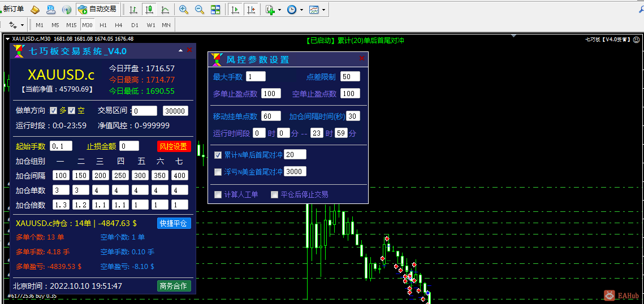This screenshot has height=304, width=644.
Task: Switch to candlestick chart icon
Action: 149,9
